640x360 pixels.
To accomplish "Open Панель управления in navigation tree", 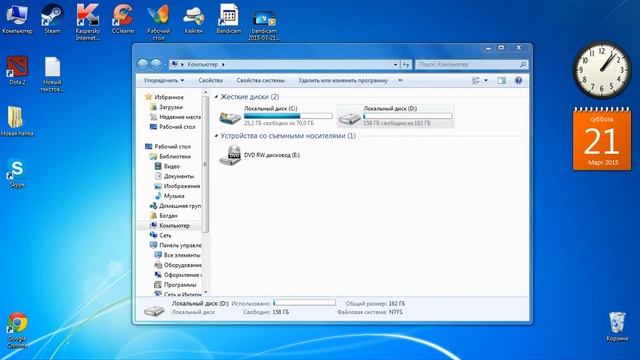I will point(176,245).
